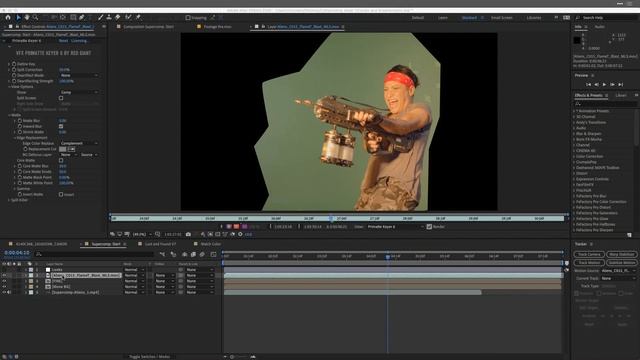Switch to the Match Color timeline tab

tap(211, 244)
